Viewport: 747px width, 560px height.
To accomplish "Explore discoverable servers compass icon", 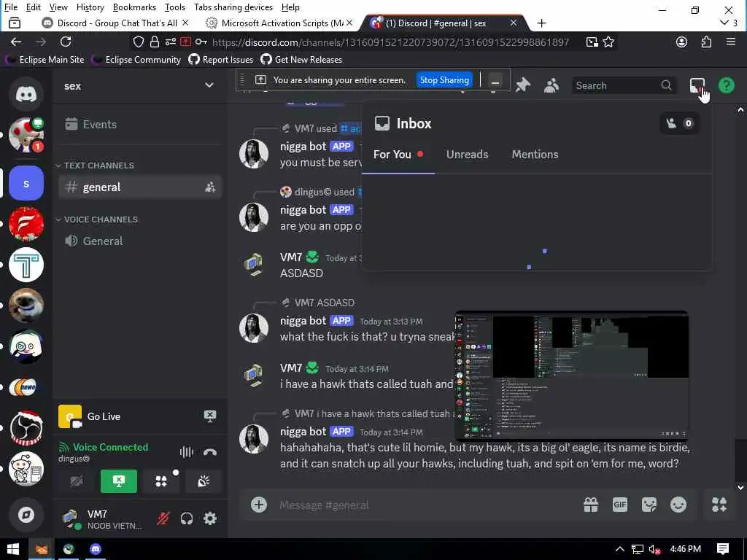I will tap(26, 515).
